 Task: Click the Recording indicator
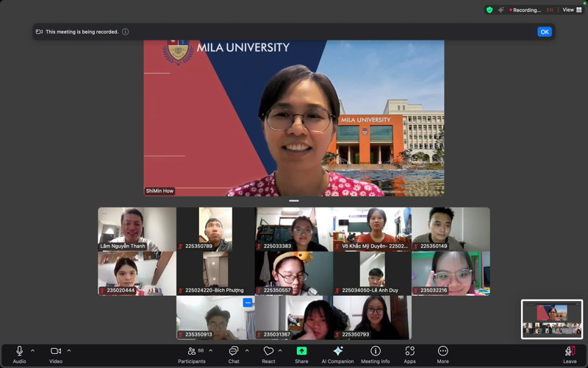pos(525,10)
